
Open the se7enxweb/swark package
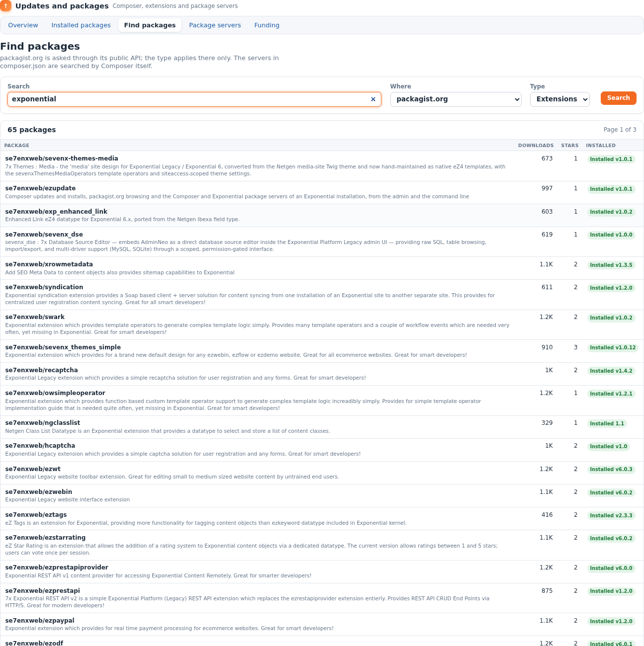[35, 317]
